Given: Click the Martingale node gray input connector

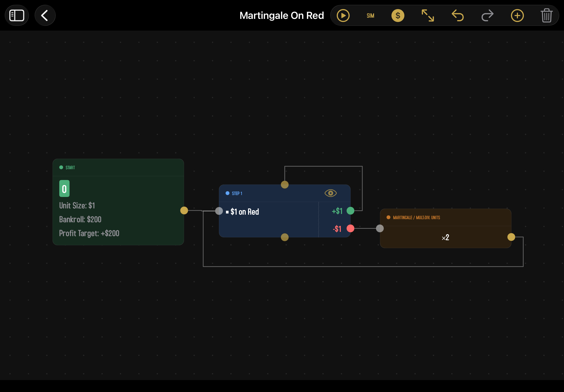Looking at the screenshot, I should coord(380,229).
